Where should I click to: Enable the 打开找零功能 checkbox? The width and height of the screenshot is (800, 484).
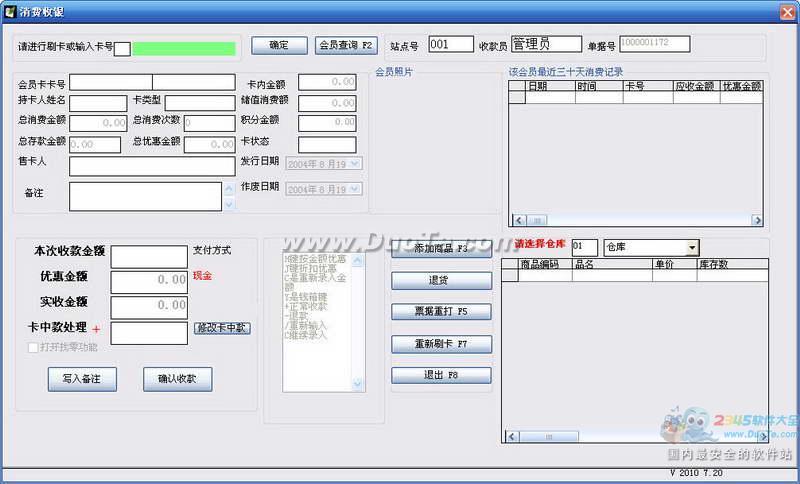33,348
